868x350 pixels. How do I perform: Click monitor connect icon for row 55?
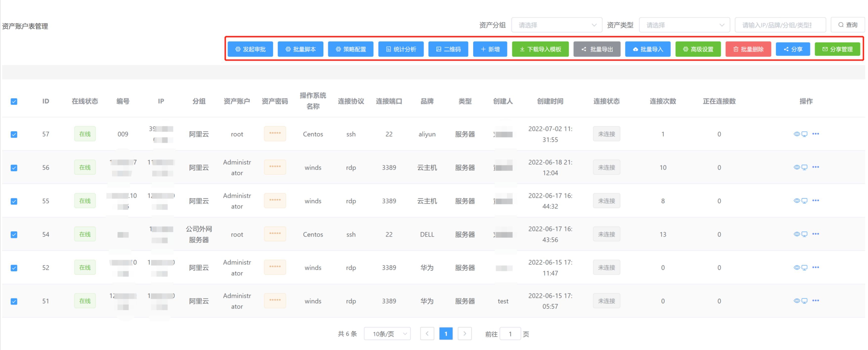pyautogui.click(x=804, y=201)
